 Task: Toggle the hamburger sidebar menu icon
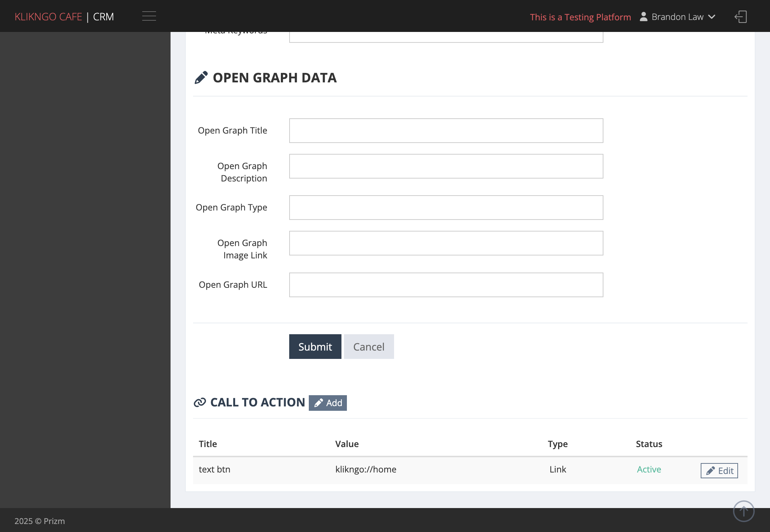tap(149, 16)
